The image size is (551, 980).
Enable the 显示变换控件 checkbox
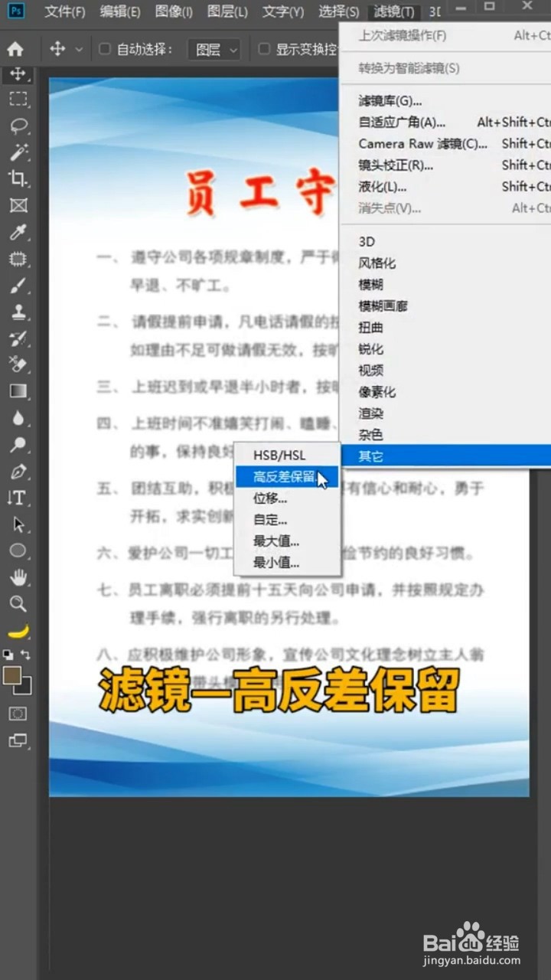click(x=264, y=49)
